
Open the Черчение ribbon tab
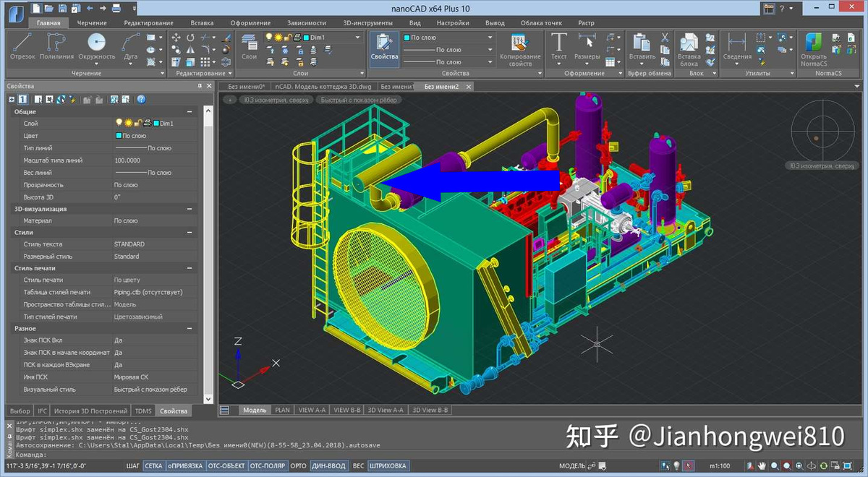[x=92, y=23]
